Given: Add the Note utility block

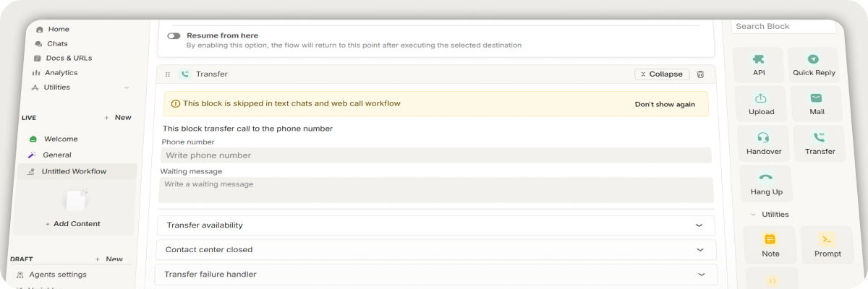Looking at the screenshot, I should pyautogui.click(x=770, y=245).
